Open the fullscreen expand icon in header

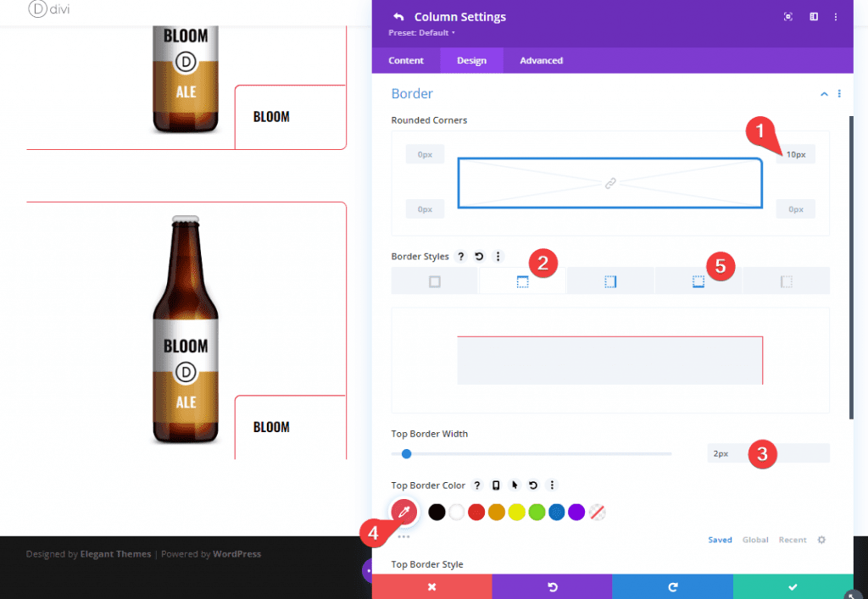pos(787,17)
